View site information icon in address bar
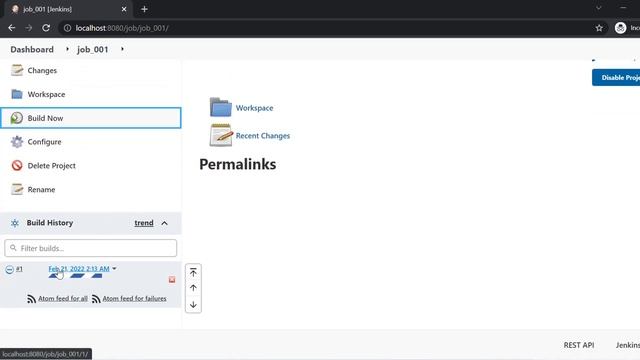This screenshot has height=360, width=640. coord(67,28)
